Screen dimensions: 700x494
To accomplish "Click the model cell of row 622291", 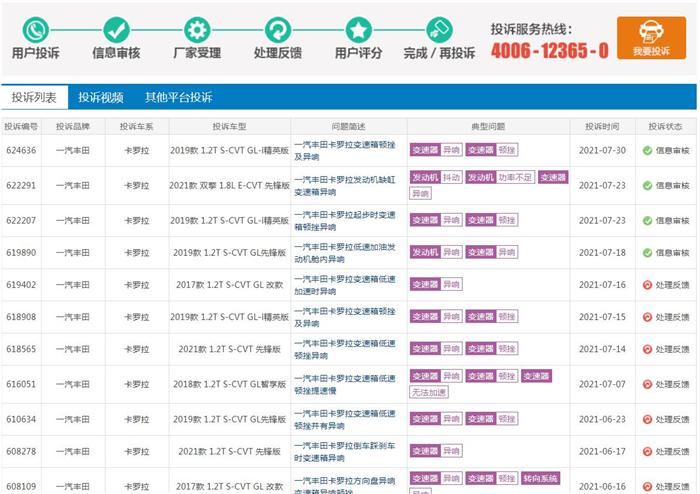I will coord(229,185).
